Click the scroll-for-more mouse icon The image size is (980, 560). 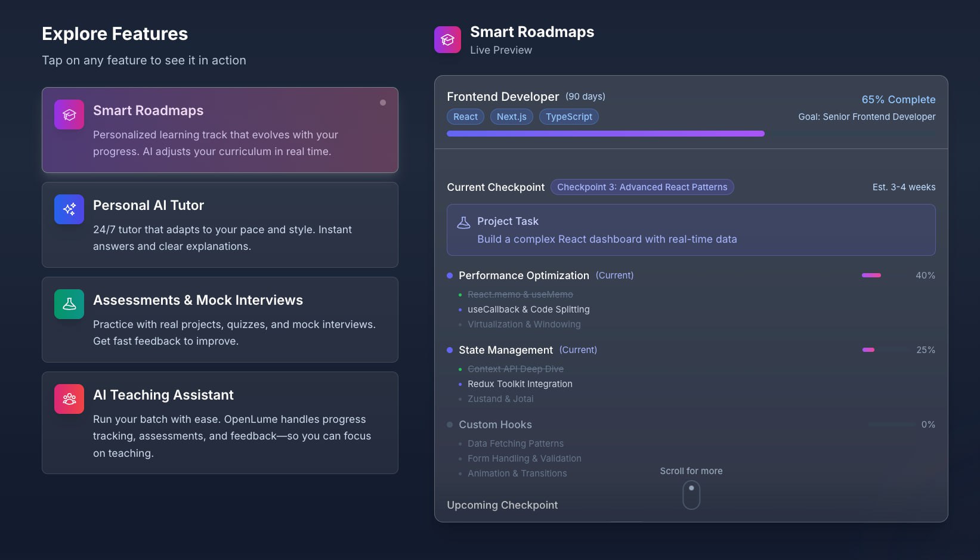[x=691, y=495]
